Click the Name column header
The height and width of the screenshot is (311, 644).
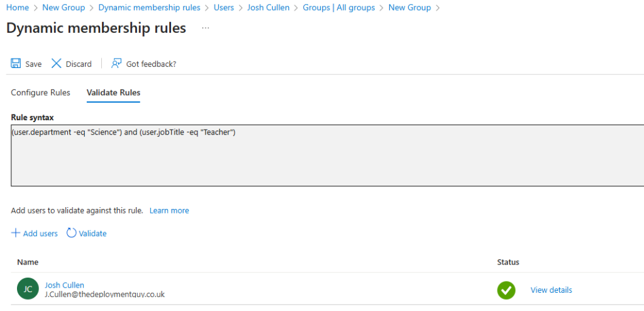pos(28,262)
